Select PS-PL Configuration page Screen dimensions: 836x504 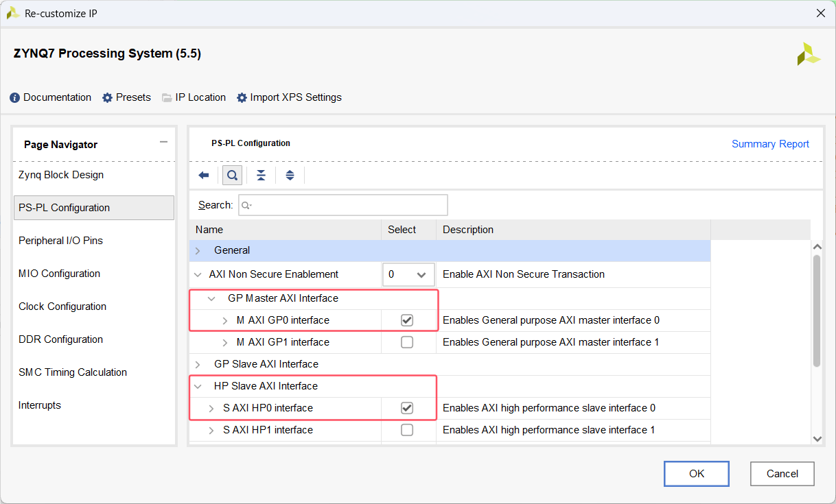click(94, 208)
